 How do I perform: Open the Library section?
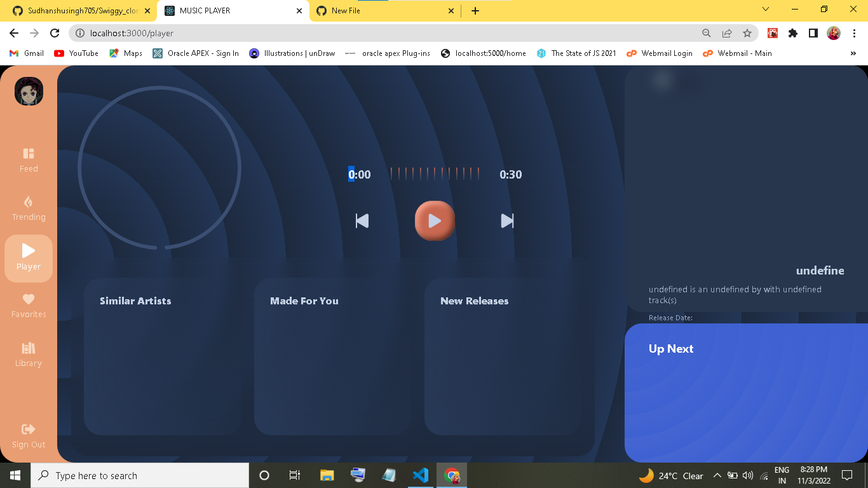pyautogui.click(x=28, y=353)
